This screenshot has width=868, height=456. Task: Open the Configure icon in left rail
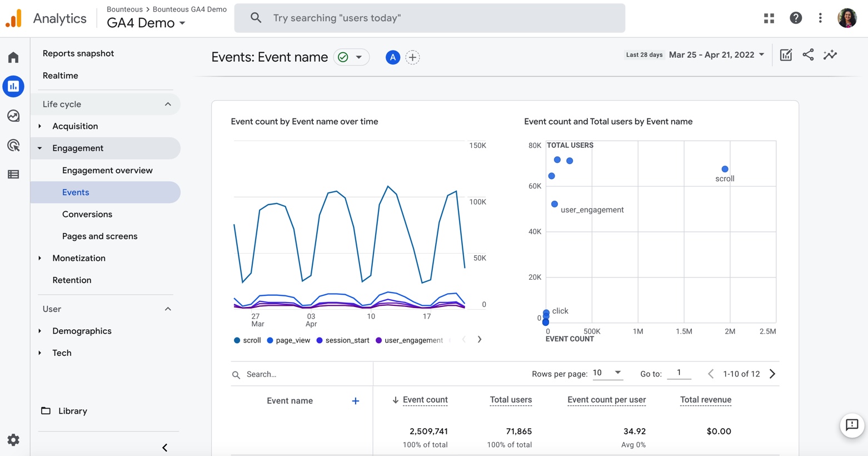pos(13,175)
